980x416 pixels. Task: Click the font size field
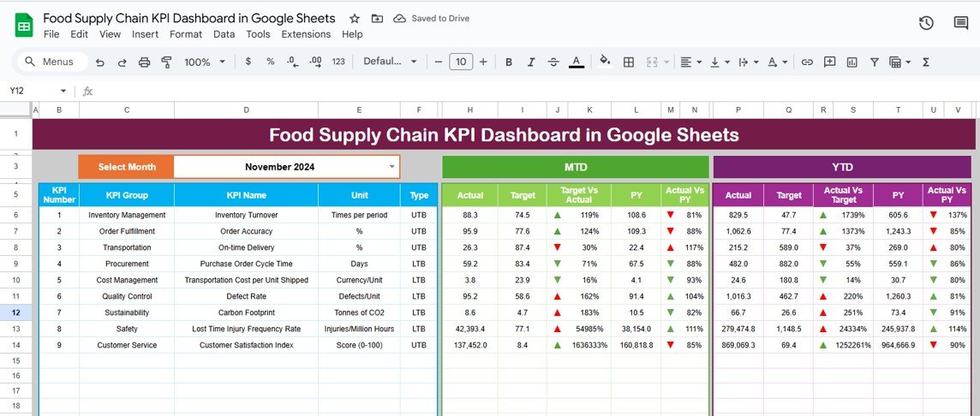461,62
